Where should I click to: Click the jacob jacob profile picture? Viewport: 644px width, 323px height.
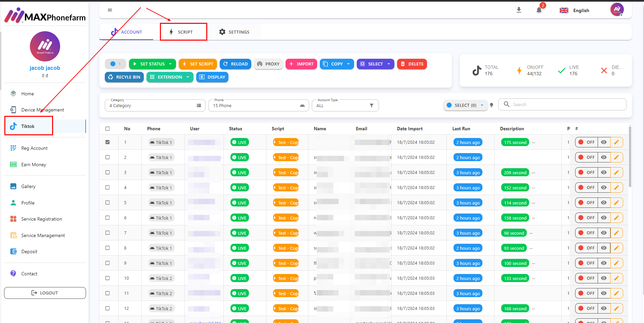[x=45, y=46]
